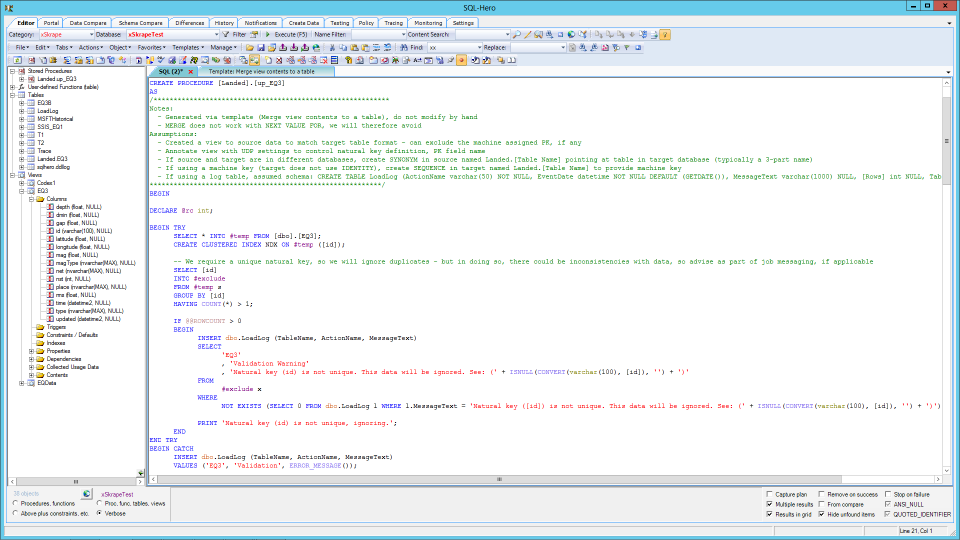Click the save diskette icon
960x540 pixels.
261,47
